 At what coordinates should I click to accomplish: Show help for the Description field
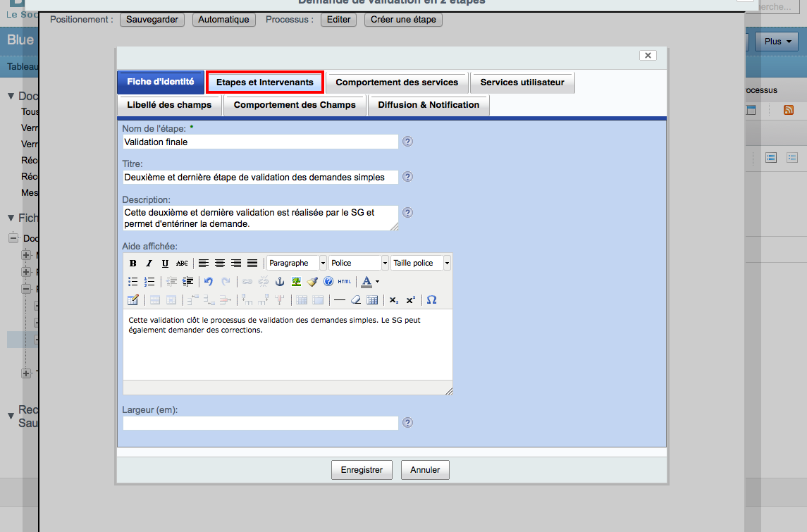[x=407, y=213]
